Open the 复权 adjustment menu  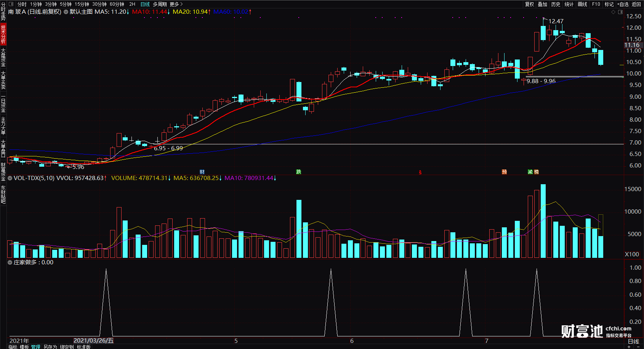[530, 4]
